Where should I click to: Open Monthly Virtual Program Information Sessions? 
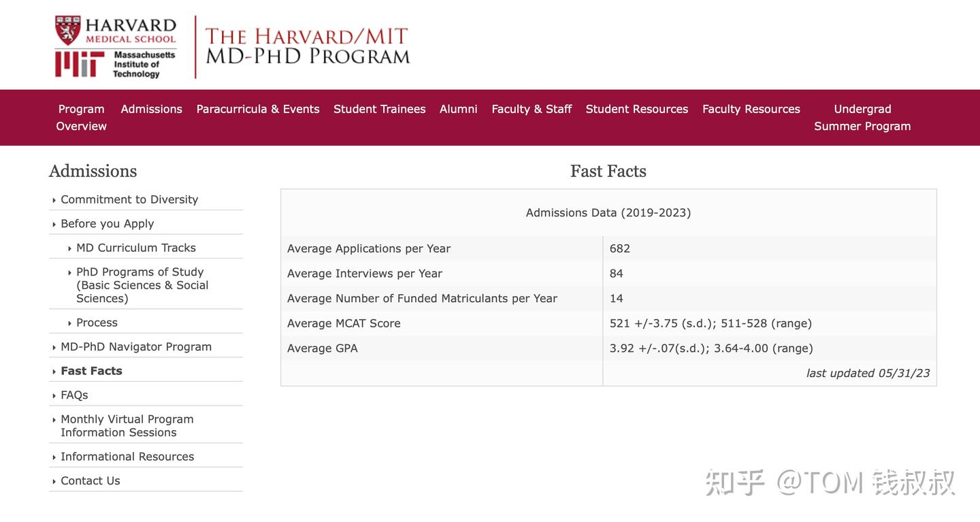coord(127,425)
